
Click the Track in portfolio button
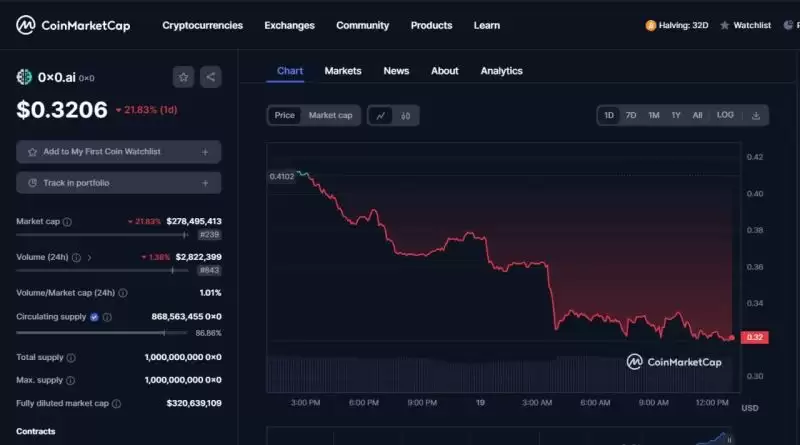point(118,183)
